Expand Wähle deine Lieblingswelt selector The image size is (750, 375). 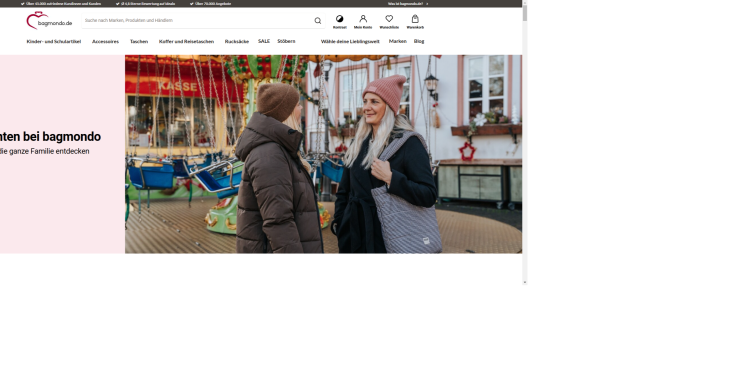coord(350,42)
